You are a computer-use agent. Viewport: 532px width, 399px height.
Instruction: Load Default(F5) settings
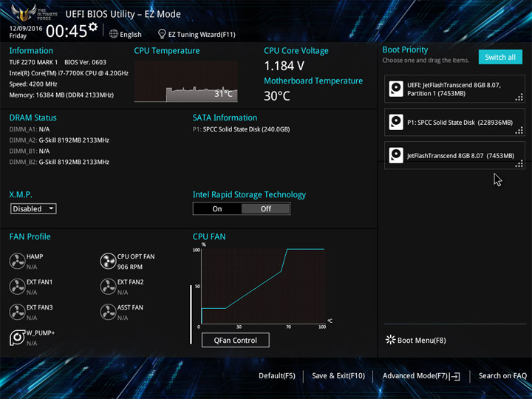277,376
